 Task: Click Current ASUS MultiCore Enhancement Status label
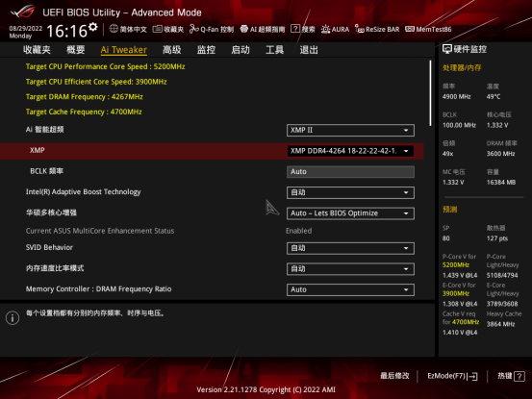tap(100, 231)
